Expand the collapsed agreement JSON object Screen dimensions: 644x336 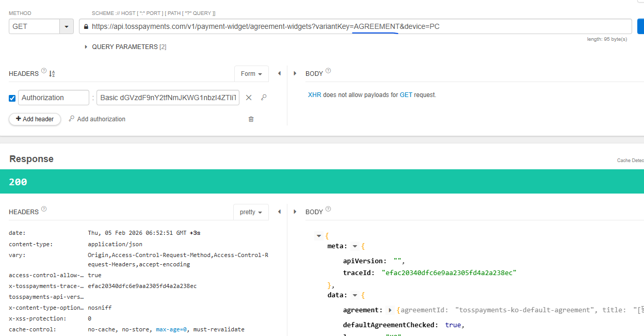click(390, 310)
